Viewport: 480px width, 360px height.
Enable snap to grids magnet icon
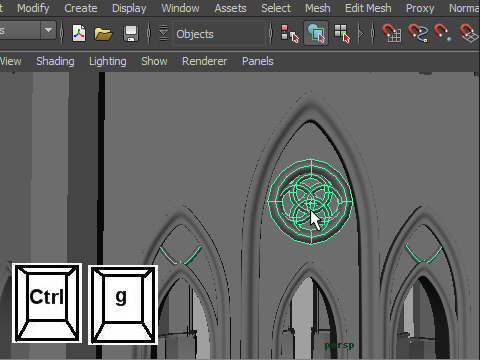(x=392, y=33)
